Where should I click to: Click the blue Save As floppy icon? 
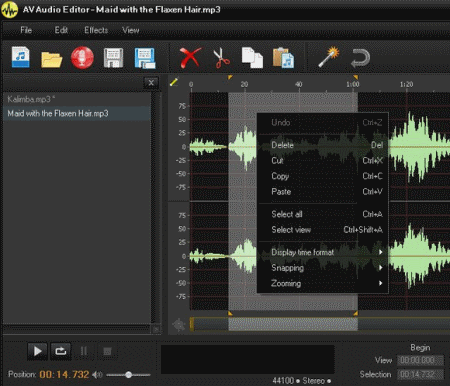145,58
